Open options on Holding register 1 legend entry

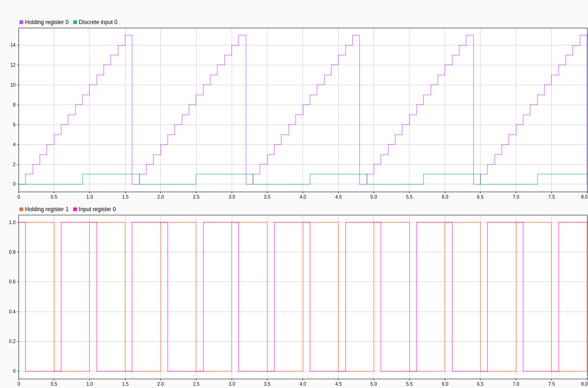[x=46, y=209]
